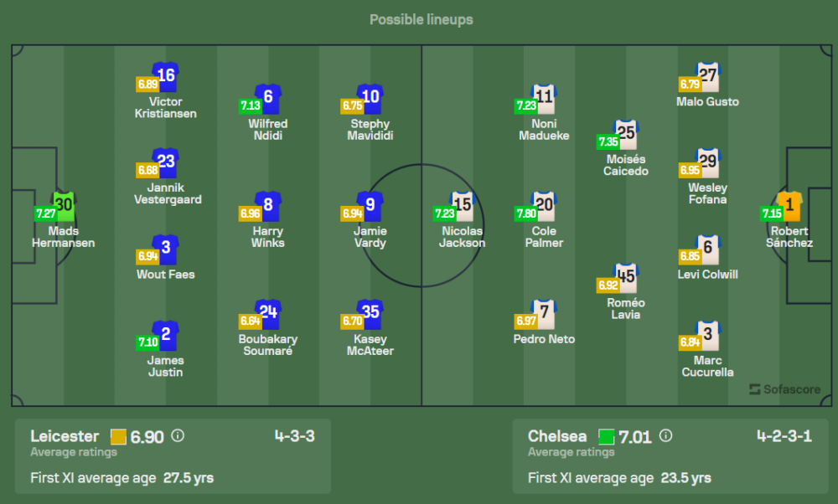The width and height of the screenshot is (838, 504).
Task: Click the Chelsea team name
Action: coord(557,436)
